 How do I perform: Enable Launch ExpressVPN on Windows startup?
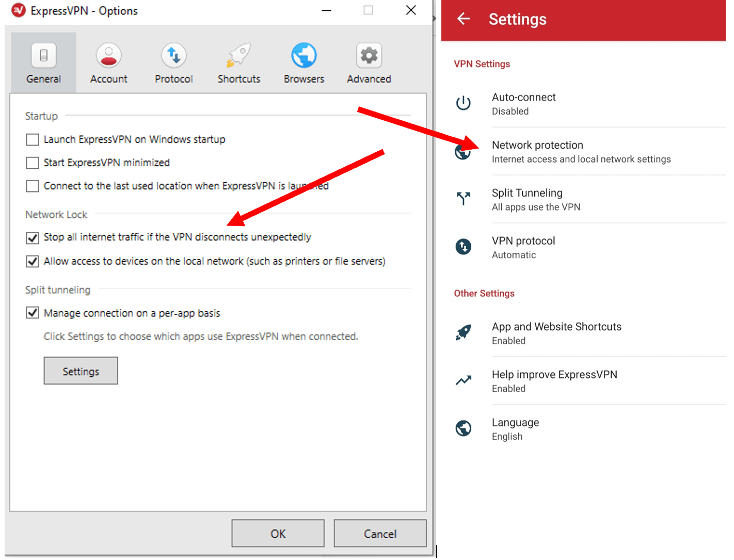(x=33, y=140)
